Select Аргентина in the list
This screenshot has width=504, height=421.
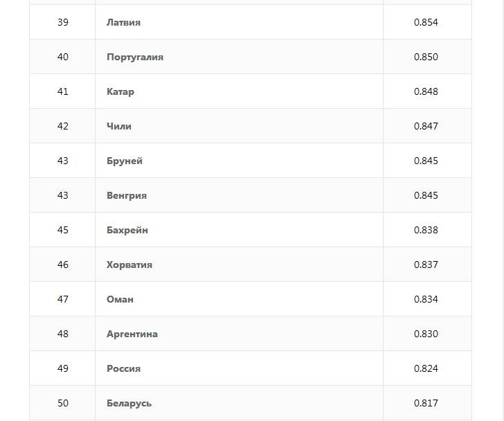coord(132,334)
